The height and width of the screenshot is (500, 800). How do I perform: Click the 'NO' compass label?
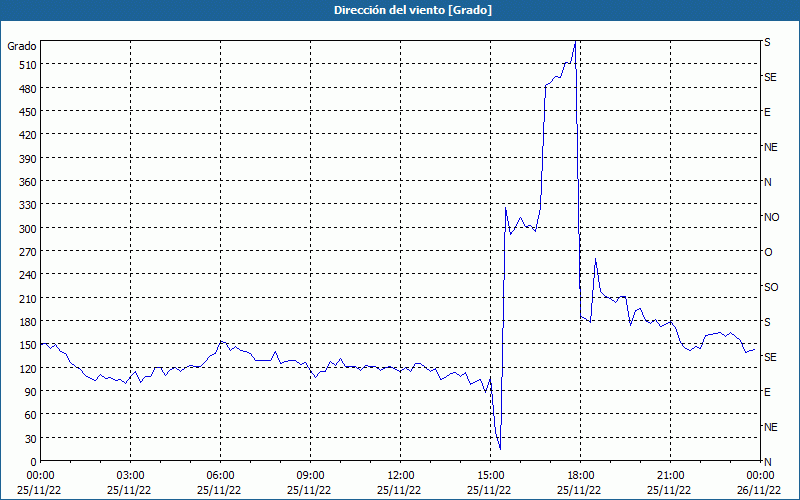[771, 217]
